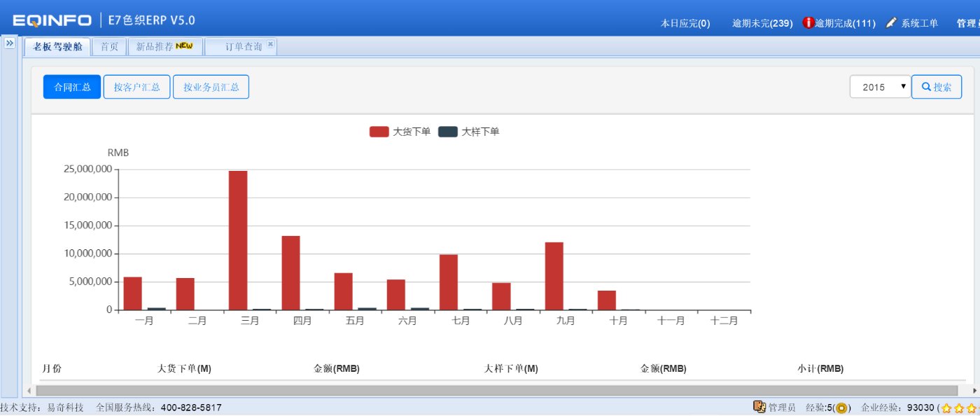Open the year 2015 dropdown

(x=880, y=87)
